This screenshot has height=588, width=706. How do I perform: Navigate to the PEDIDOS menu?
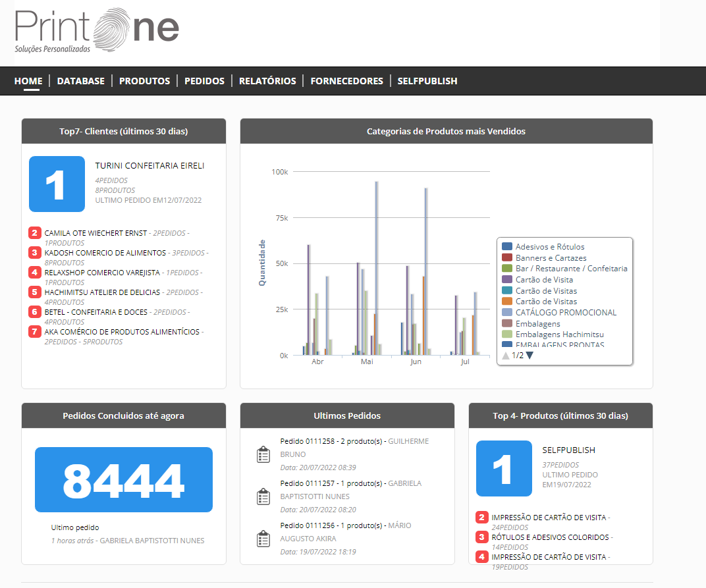tap(204, 81)
